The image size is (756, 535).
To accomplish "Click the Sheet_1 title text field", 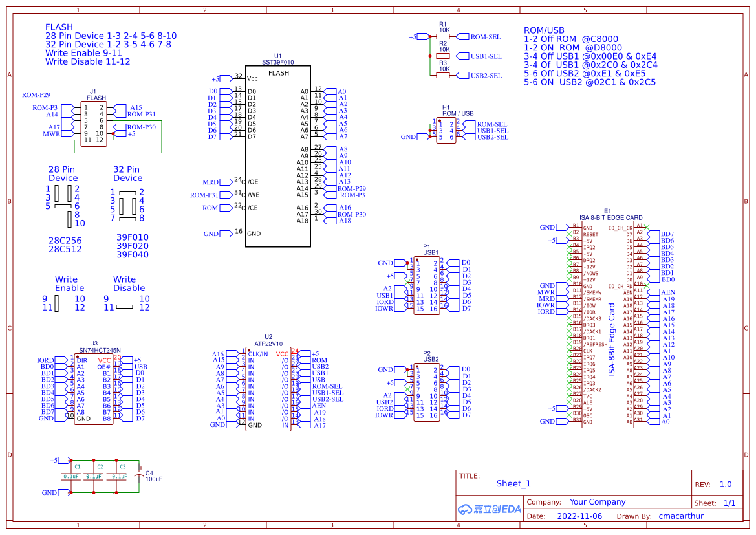I will point(513,483).
